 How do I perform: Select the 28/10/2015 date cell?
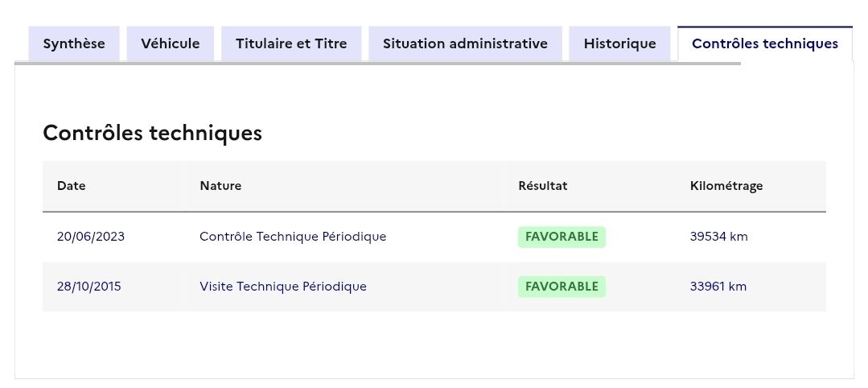(x=88, y=287)
